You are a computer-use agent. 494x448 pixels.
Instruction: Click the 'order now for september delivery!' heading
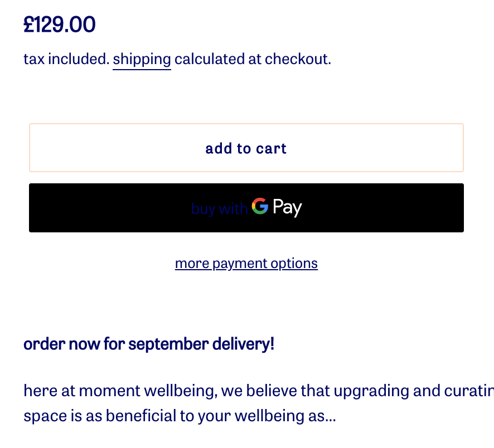[x=149, y=344]
